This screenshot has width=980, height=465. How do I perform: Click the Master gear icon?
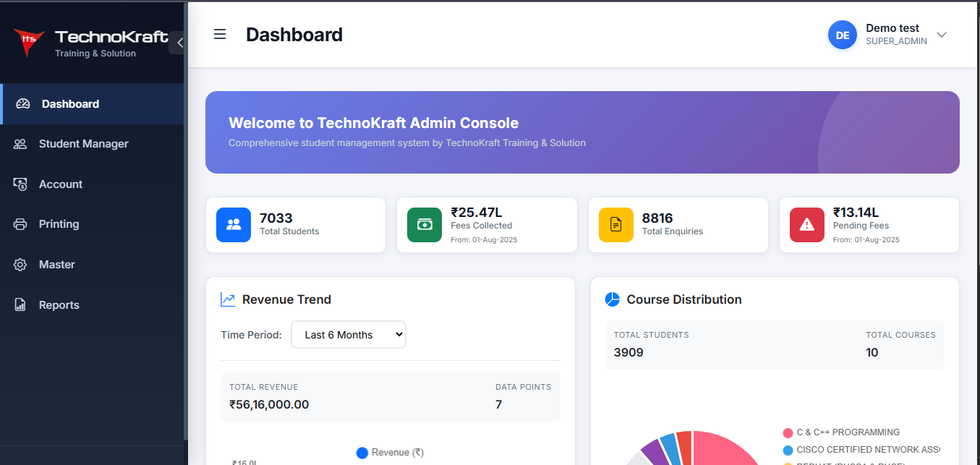[20, 265]
